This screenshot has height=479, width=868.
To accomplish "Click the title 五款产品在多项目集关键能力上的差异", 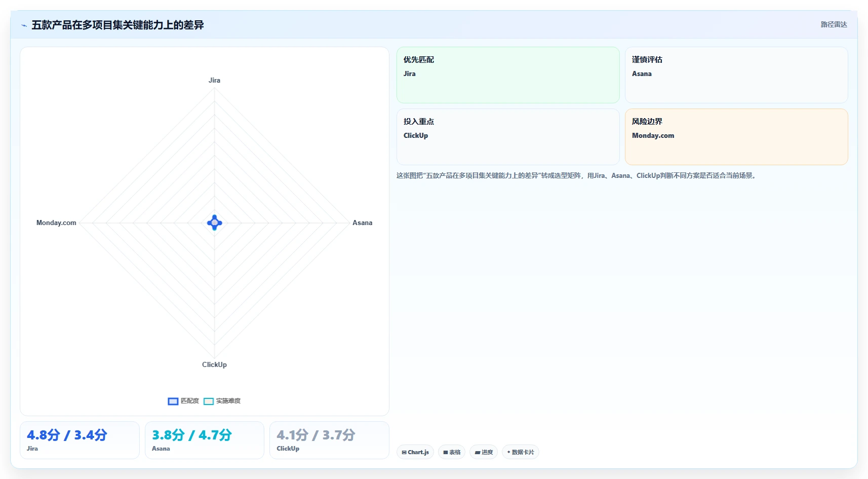I will (117, 25).
